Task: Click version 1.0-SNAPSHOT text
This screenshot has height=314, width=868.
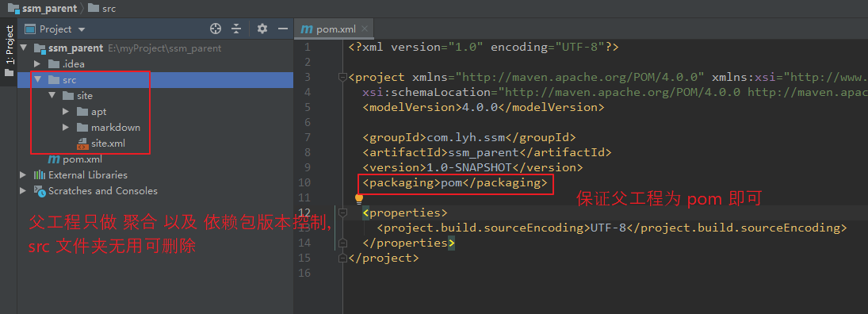Action: 472,167
